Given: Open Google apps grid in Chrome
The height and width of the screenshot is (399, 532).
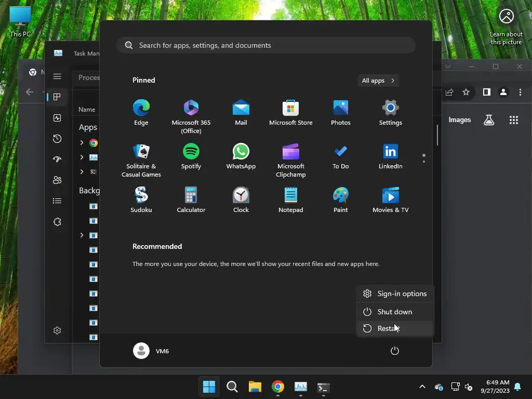Looking at the screenshot, I should [514, 120].
